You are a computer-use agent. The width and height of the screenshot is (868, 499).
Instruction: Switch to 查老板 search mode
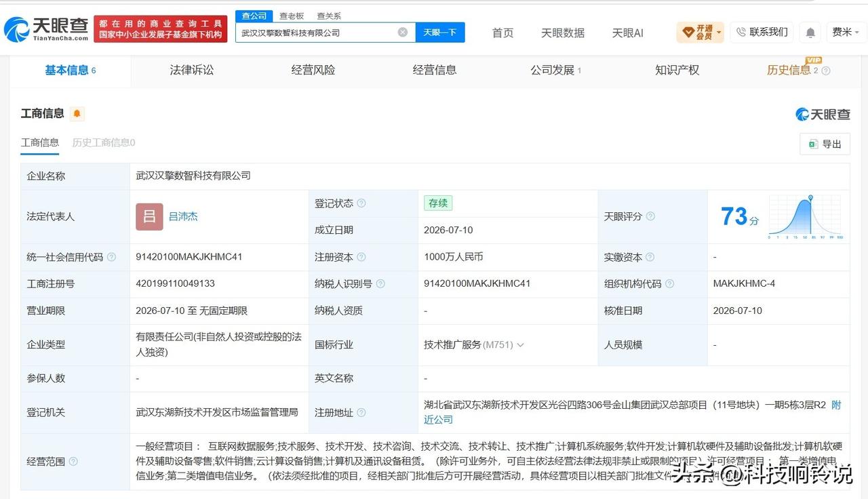click(x=292, y=16)
